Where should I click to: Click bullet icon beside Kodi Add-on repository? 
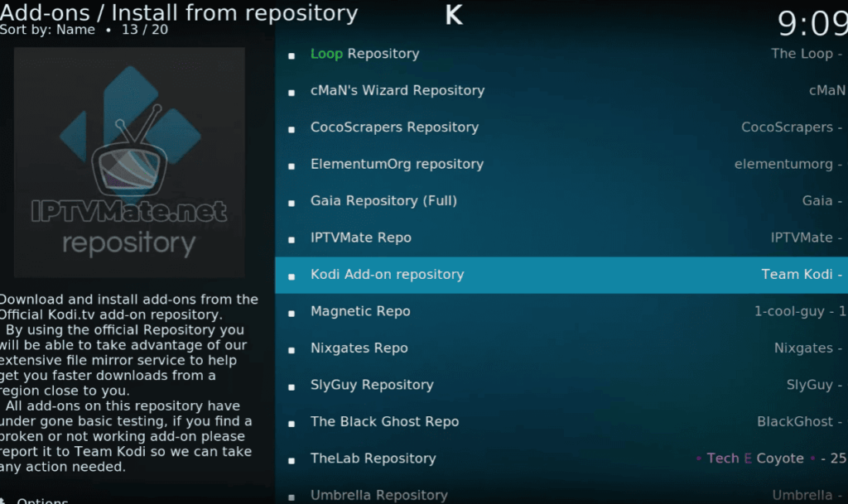291,276
